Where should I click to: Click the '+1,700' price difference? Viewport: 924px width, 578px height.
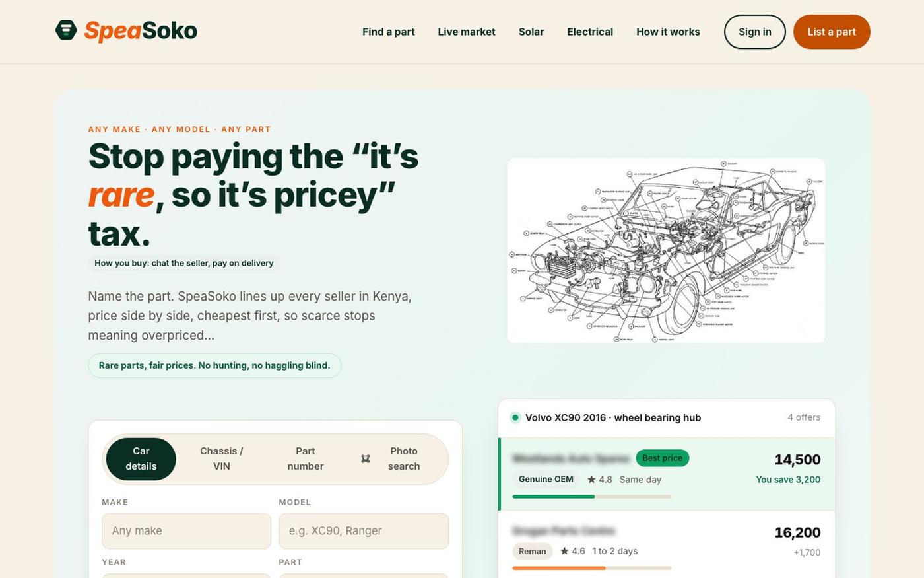pyautogui.click(x=807, y=552)
